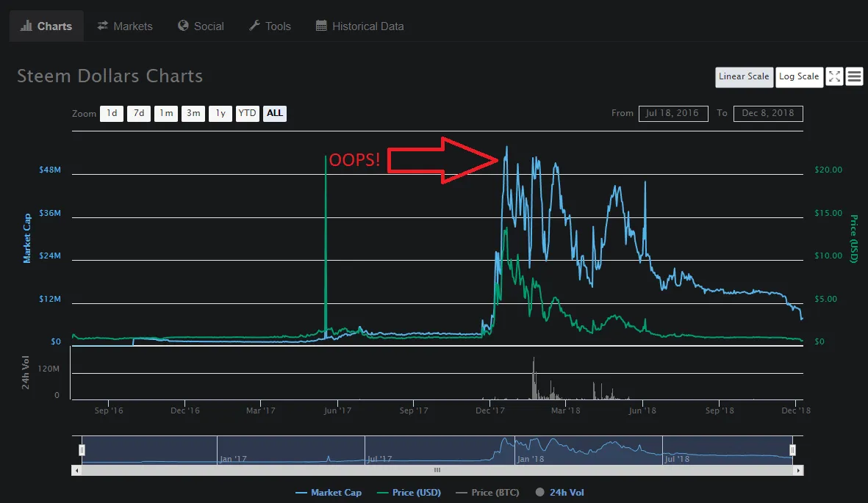Click the Jun '17 x-axis label
The width and height of the screenshot is (868, 503).
click(x=337, y=410)
